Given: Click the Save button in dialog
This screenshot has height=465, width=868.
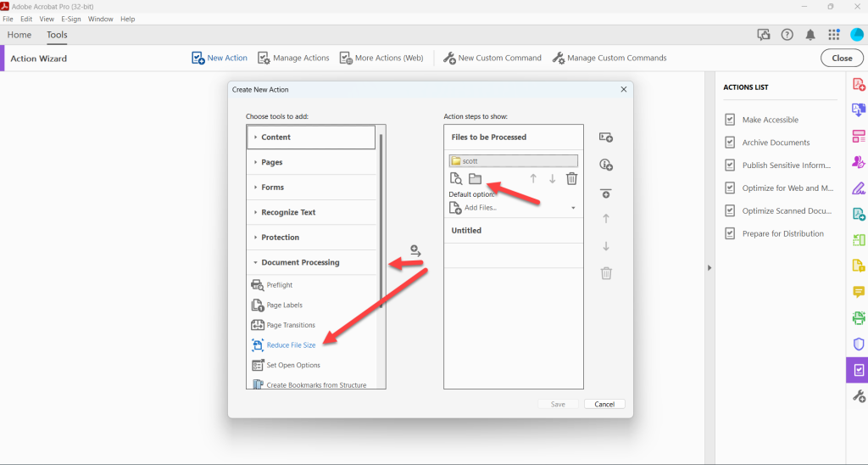Looking at the screenshot, I should pyautogui.click(x=558, y=404).
